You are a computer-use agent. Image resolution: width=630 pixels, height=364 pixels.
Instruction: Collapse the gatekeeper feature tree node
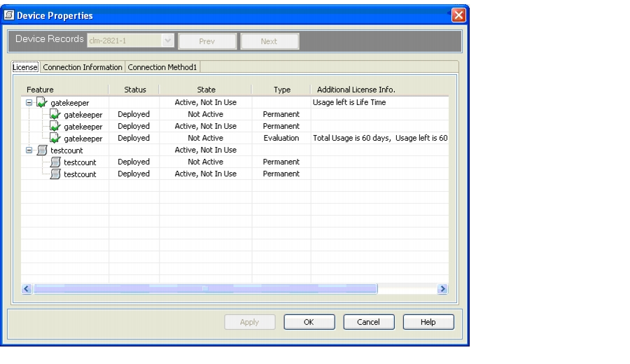[29, 102]
